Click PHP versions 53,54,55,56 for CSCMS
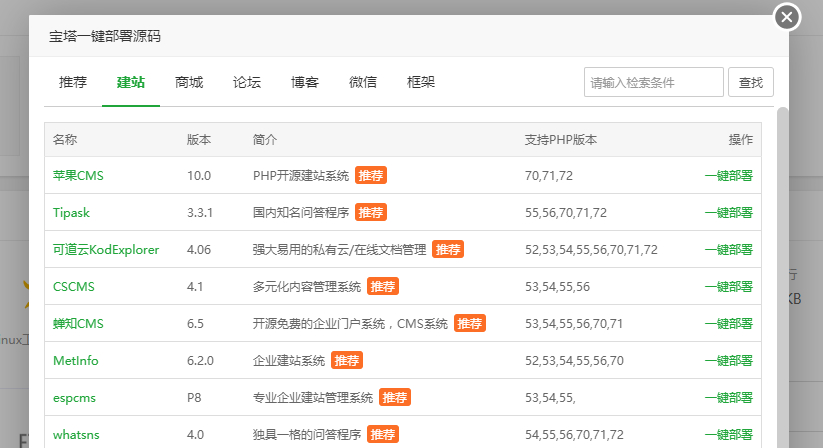Viewport: 823px width, 448px height. pos(557,287)
